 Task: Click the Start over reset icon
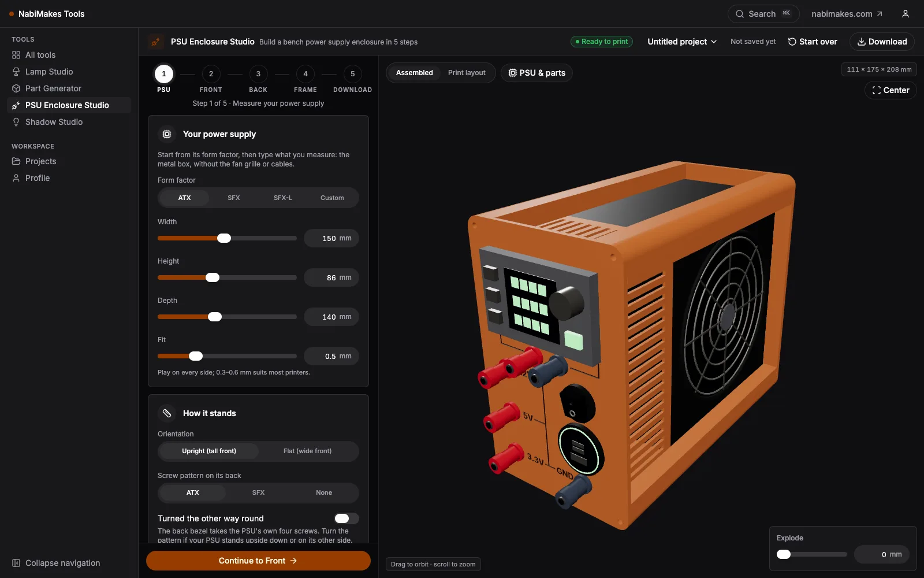(792, 42)
